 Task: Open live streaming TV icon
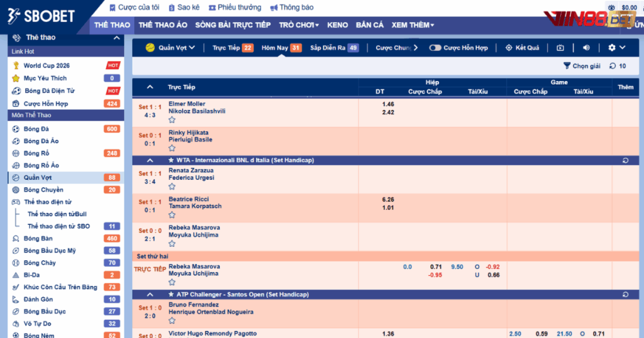coord(560,48)
